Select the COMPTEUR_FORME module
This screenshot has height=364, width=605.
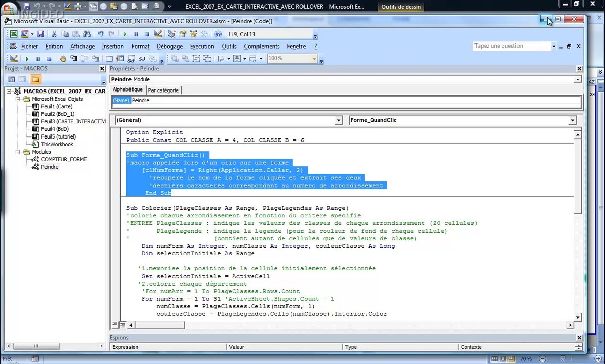[64, 159]
